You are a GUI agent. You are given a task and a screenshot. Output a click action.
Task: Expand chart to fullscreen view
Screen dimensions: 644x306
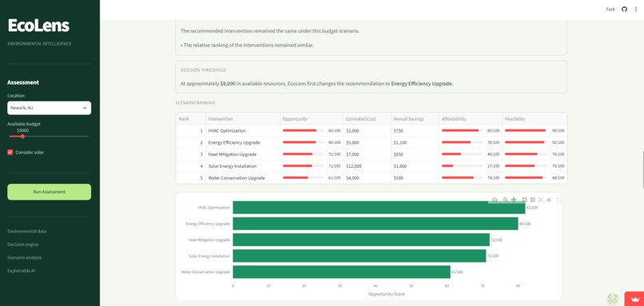tap(559, 200)
